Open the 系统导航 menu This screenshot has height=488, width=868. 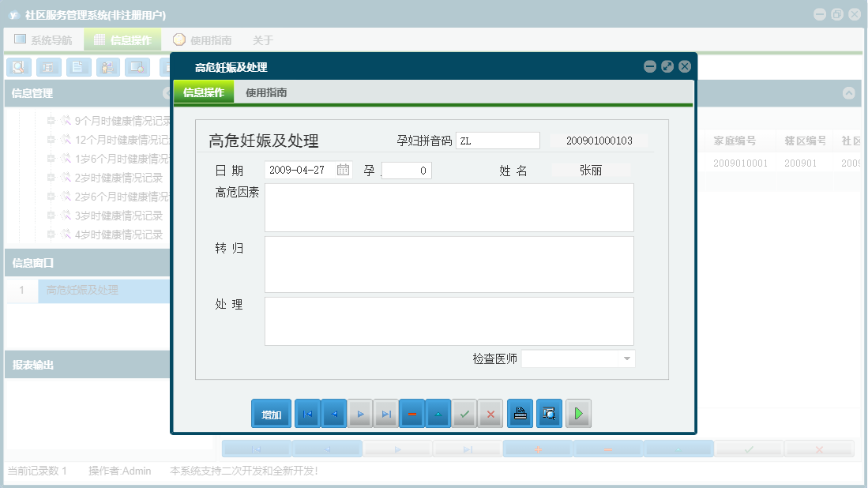pyautogui.click(x=46, y=39)
